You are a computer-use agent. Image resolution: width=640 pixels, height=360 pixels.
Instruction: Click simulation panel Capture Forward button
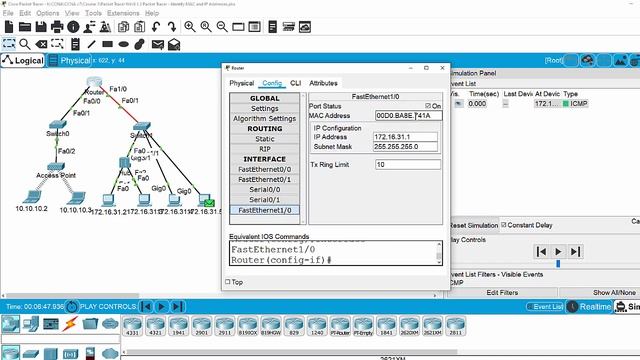(575, 251)
